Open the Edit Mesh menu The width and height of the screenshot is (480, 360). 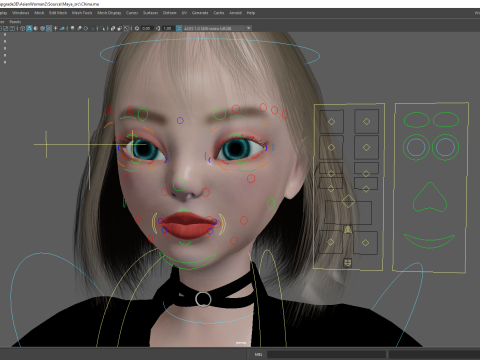coord(58,13)
